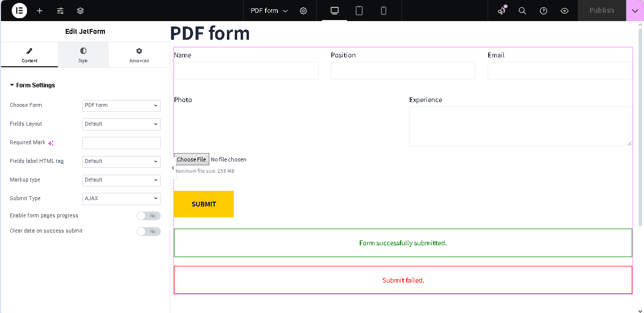Open the Submit Type dropdown

coord(121,199)
